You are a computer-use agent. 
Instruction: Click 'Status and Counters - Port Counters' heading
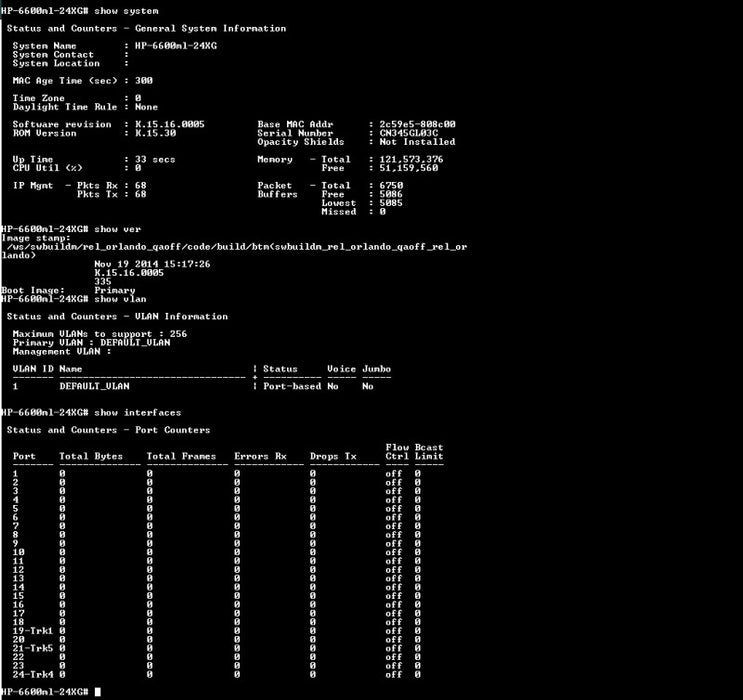point(108,430)
